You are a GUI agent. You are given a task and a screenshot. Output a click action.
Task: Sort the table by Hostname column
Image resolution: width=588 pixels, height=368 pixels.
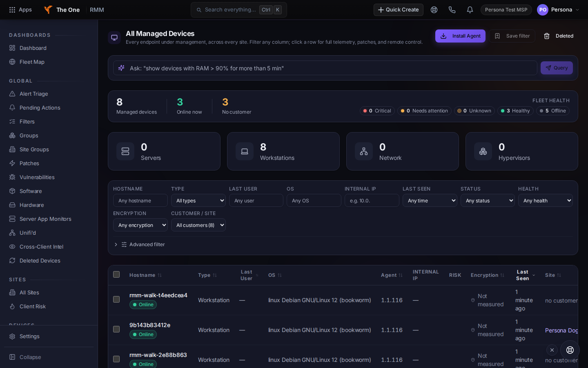tap(146, 275)
